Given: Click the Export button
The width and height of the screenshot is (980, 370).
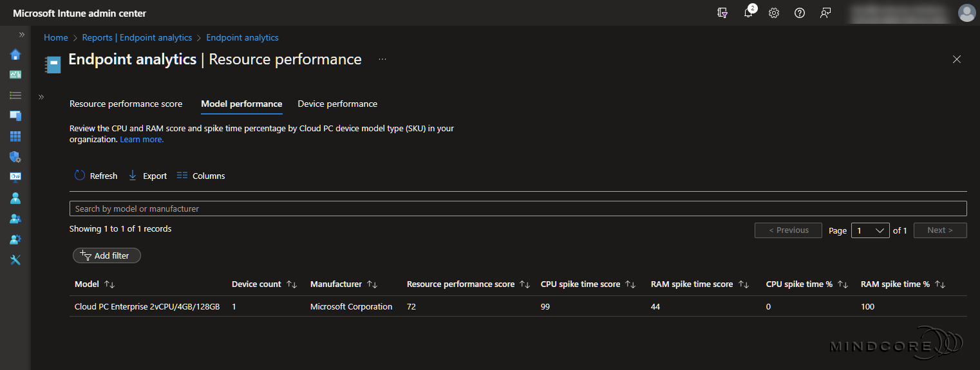Looking at the screenshot, I should [148, 176].
